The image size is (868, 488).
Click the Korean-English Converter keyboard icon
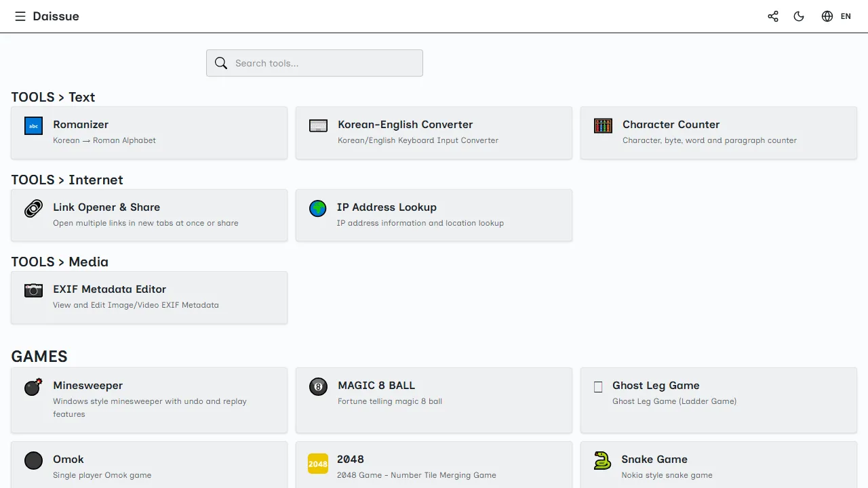(318, 125)
